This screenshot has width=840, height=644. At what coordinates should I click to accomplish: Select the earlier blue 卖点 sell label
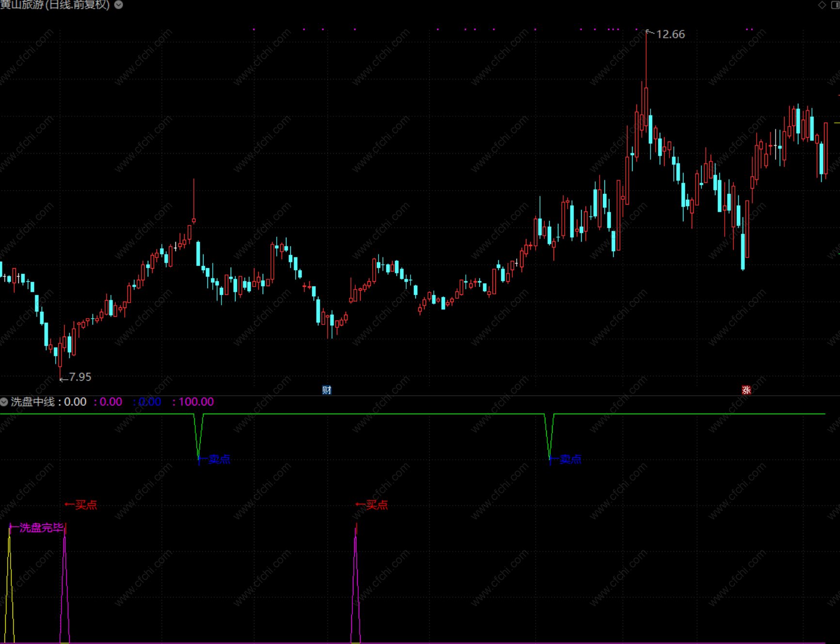(x=219, y=459)
